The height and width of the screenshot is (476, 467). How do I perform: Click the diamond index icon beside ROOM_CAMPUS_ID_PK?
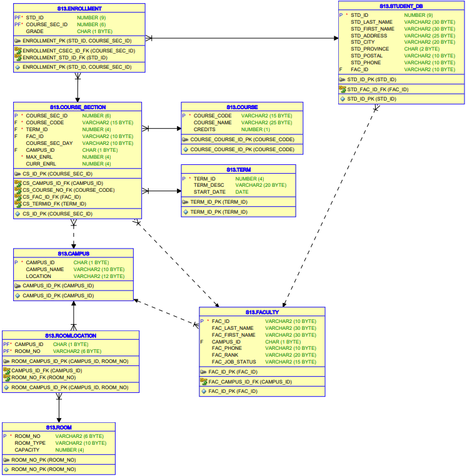(x=6, y=388)
